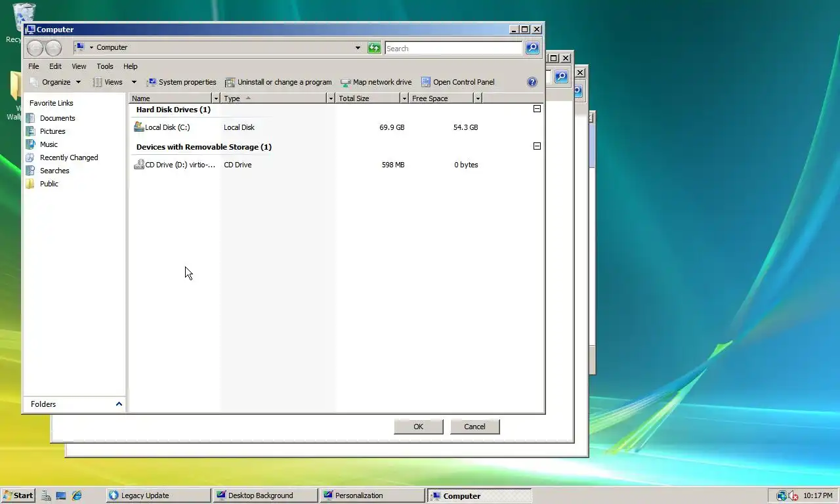840x504 pixels.
Task: Open the Recycle Bin desktop icon
Action: pyautogui.click(x=24, y=16)
